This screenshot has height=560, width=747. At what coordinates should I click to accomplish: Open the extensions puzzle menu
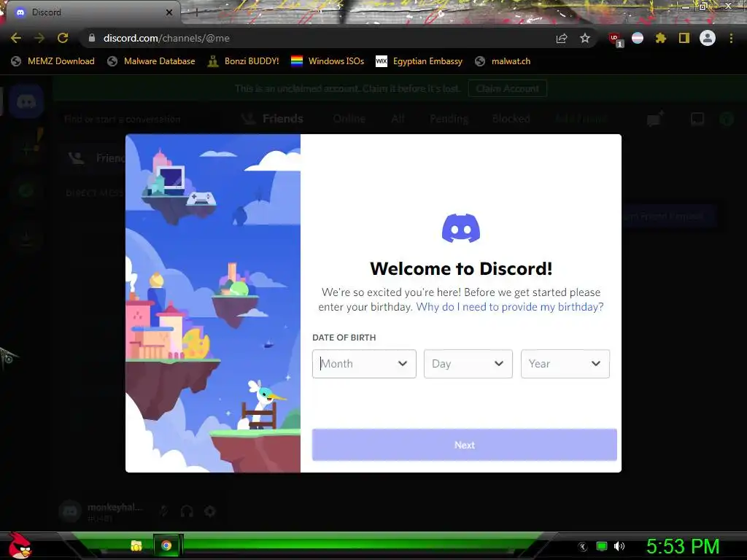[661, 38]
